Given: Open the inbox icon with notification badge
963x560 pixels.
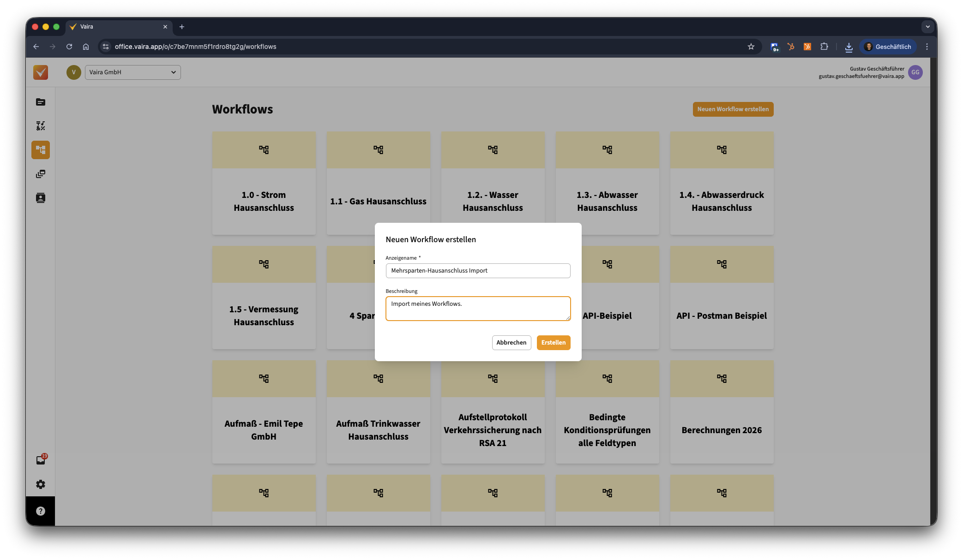Looking at the screenshot, I should pos(41,460).
